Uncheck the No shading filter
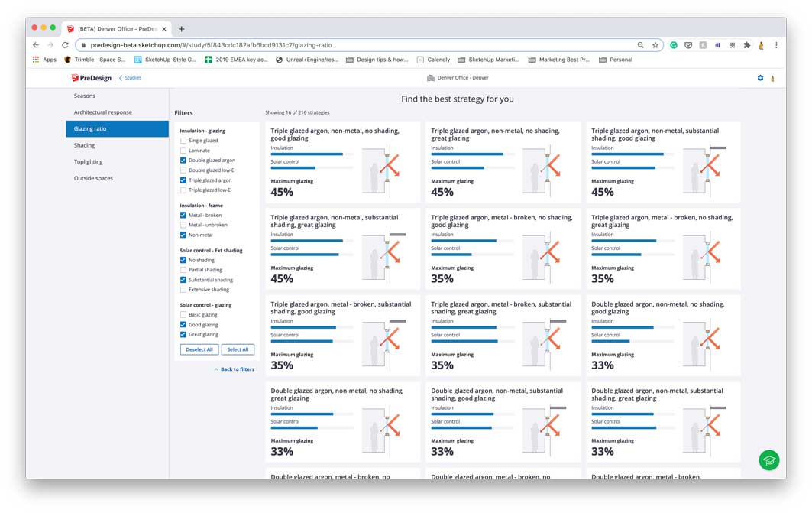The width and height of the screenshot is (812, 513). [183, 260]
